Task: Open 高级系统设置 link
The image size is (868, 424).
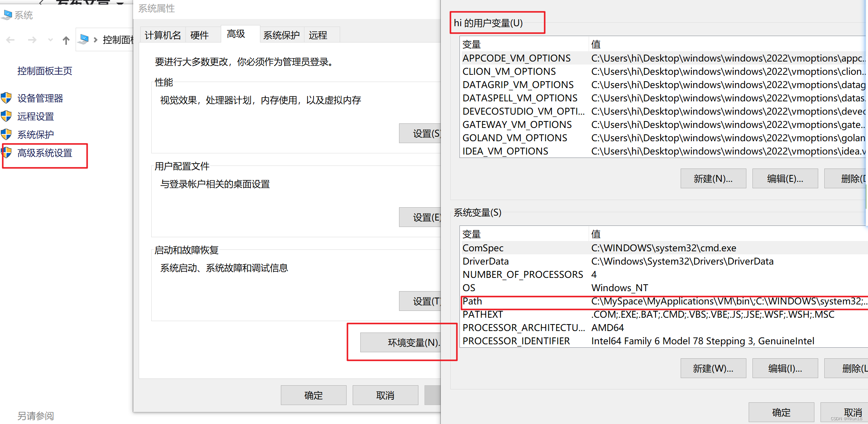Action: coord(45,153)
